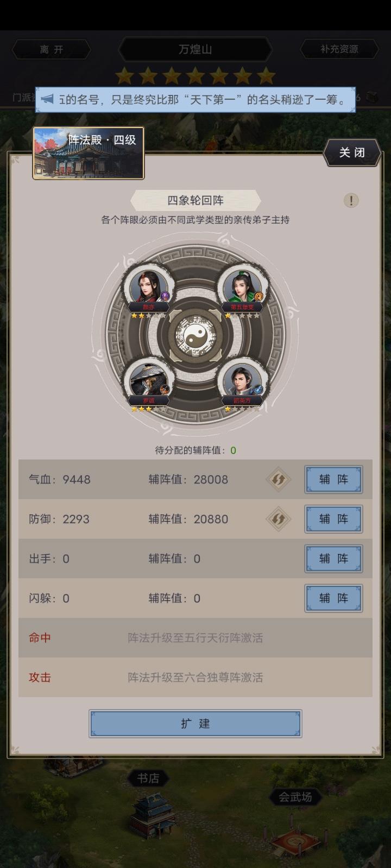Click 辅阵 button for 气血
This screenshot has height=868, width=391.
tap(333, 480)
